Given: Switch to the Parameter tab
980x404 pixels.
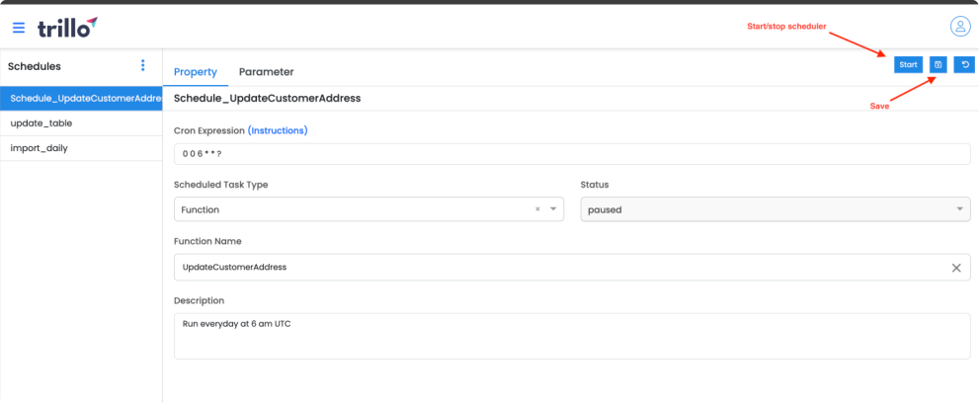Looking at the screenshot, I should pos(267,72).
